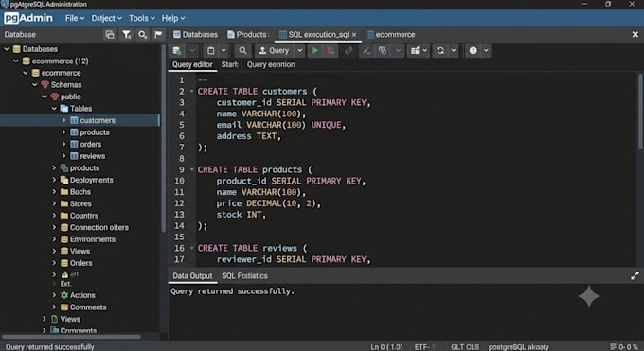The image size is (644, 351).
Task: Collapse the Schemas node
Action: pyautogui.click(x=35, y=84)
